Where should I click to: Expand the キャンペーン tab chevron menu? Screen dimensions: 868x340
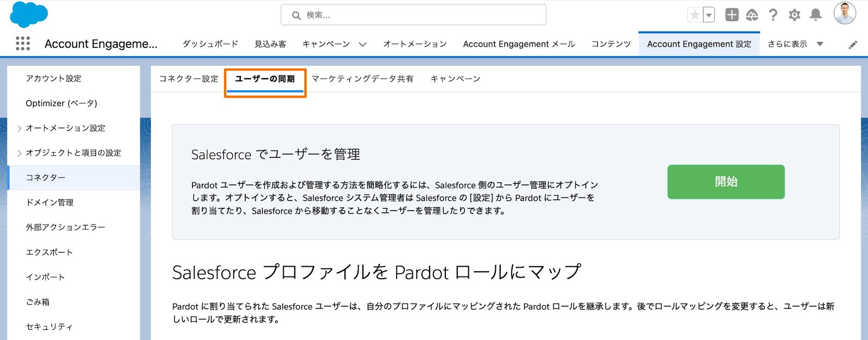[362, 45]
